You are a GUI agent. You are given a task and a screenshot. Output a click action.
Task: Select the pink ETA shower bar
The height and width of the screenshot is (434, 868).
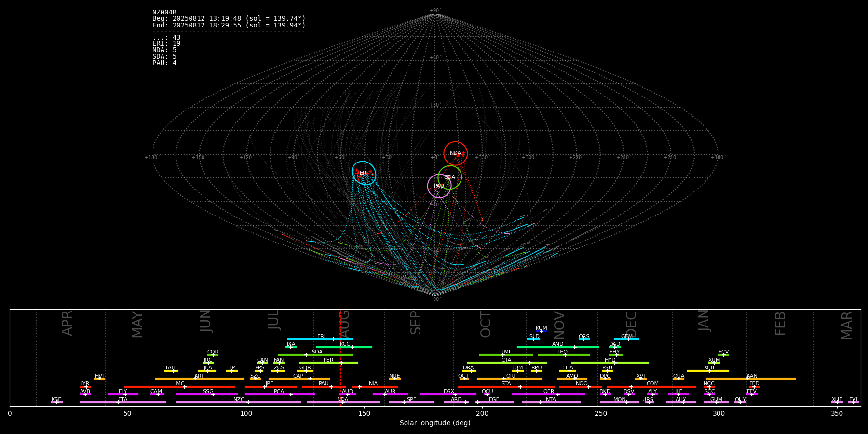tap(123, 402)
